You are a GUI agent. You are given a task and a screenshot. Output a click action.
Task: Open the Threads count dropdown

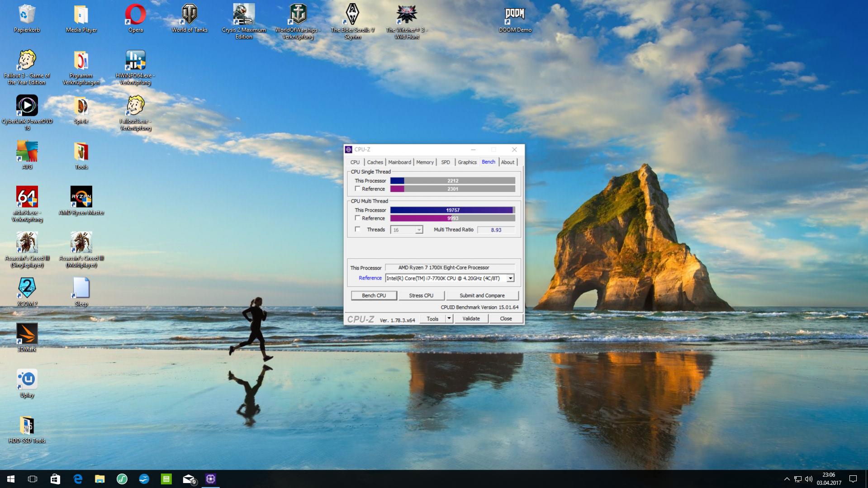coord(419,230)
